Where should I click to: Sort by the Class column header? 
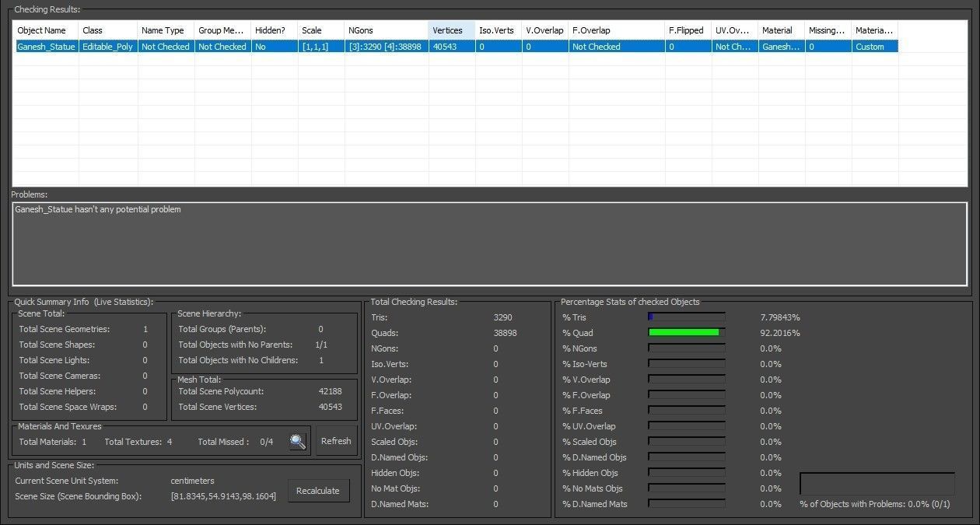[x=108, y=30]
